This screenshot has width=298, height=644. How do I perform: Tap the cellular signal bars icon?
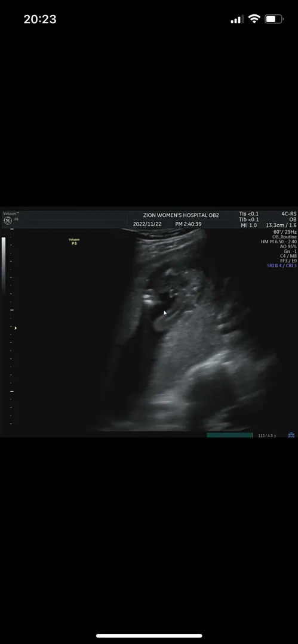[x=236, y=19]
